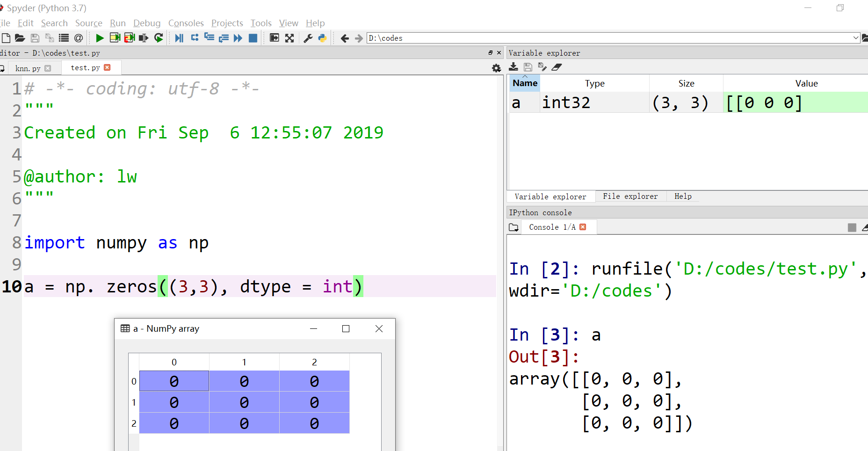Open the View menu
The width and height of the screenshot is (868, 451).
[289, 23]
